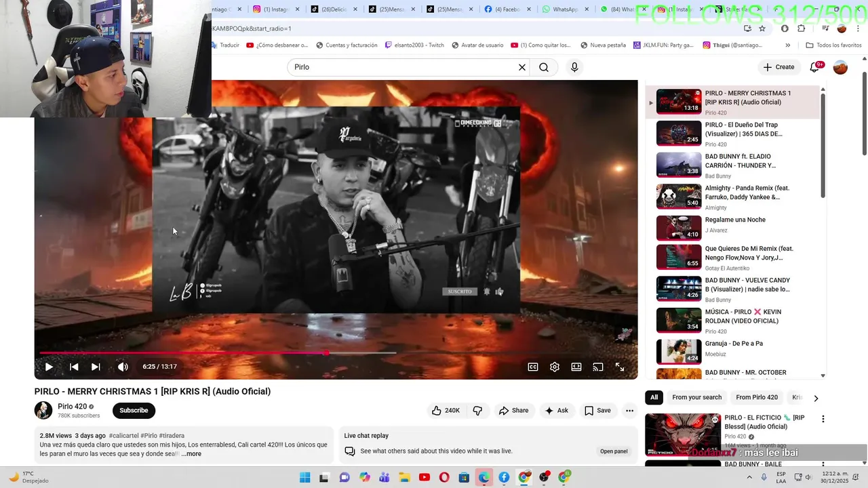Play Que Quieres De Mi Remix
The width and height of the screenshot is (868, 488).
(x=732, y=258)
